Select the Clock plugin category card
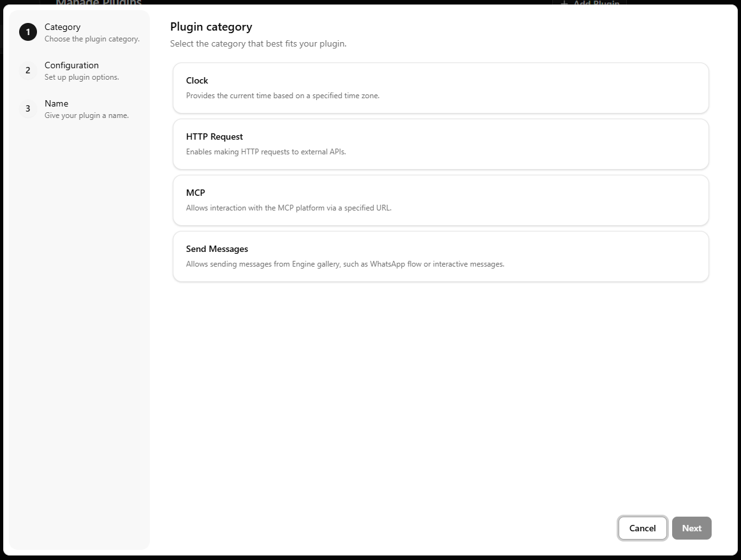 (x=440, y=87)
